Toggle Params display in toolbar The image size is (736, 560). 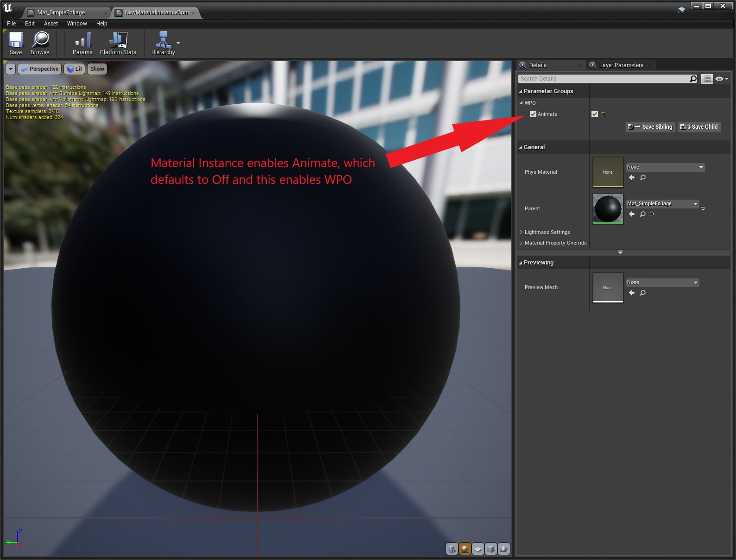(82, 43)
